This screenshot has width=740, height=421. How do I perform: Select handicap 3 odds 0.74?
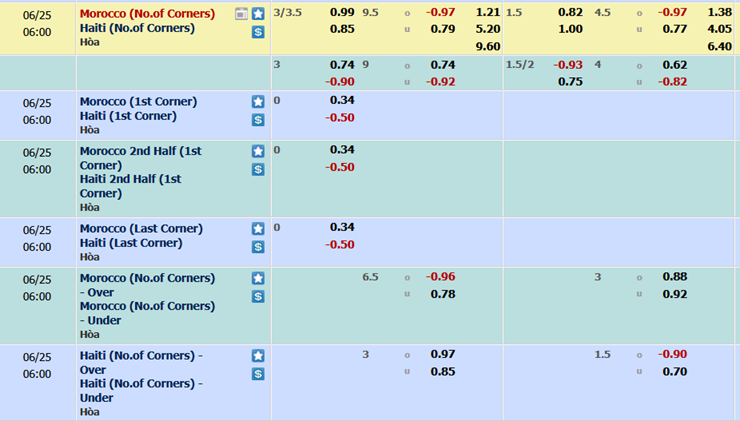342,65
